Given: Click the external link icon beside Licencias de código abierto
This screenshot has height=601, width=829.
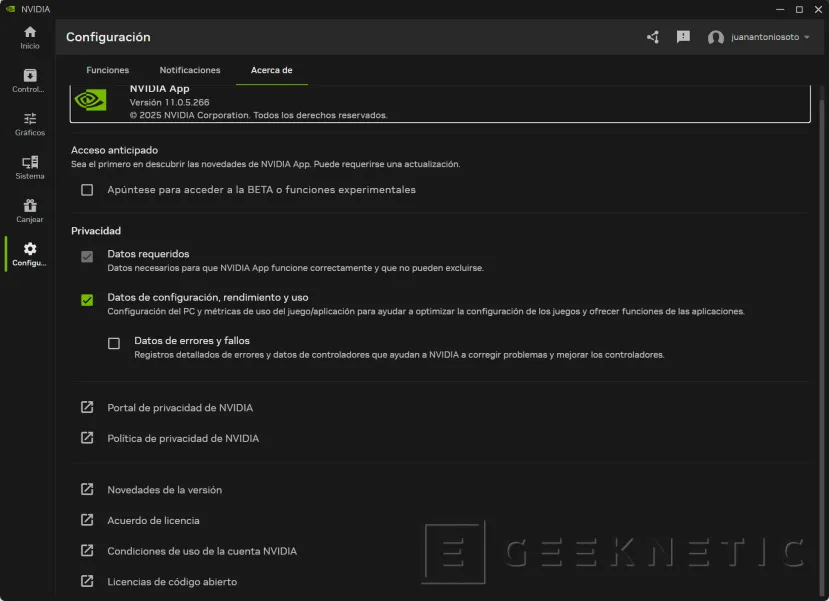Looking at the screenshot, I should 86,581.
